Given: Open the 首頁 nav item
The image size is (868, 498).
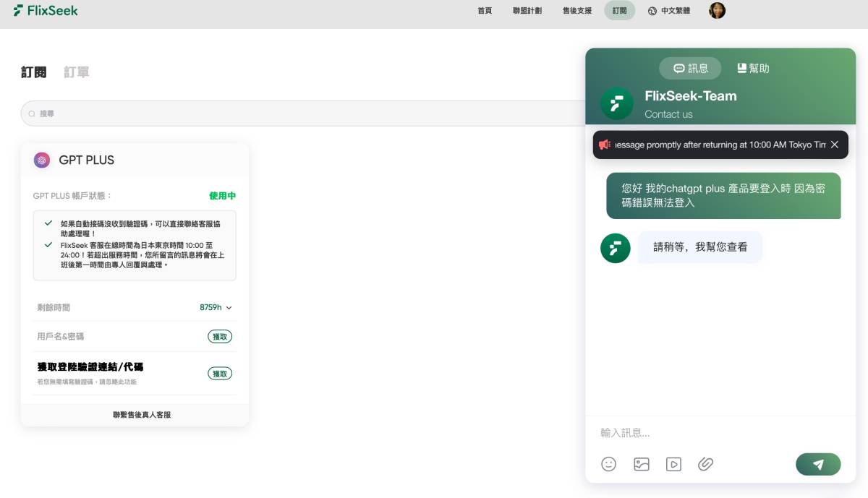Looking at the screenshot, I should click(x=485, y=11).
